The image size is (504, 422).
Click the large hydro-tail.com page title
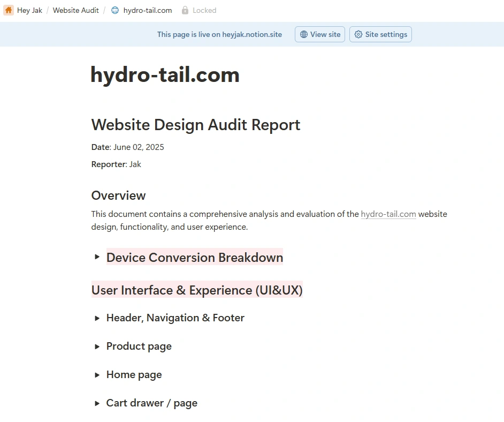point(165,75)
